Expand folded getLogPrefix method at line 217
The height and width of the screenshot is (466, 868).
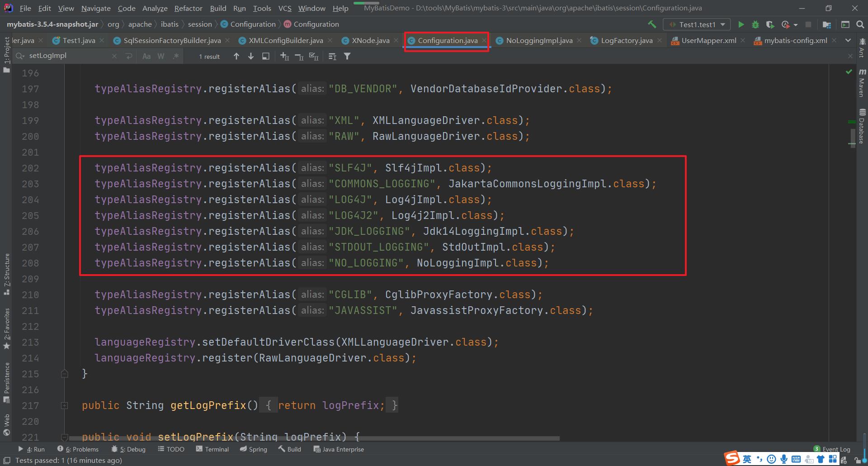click(65, 405)
